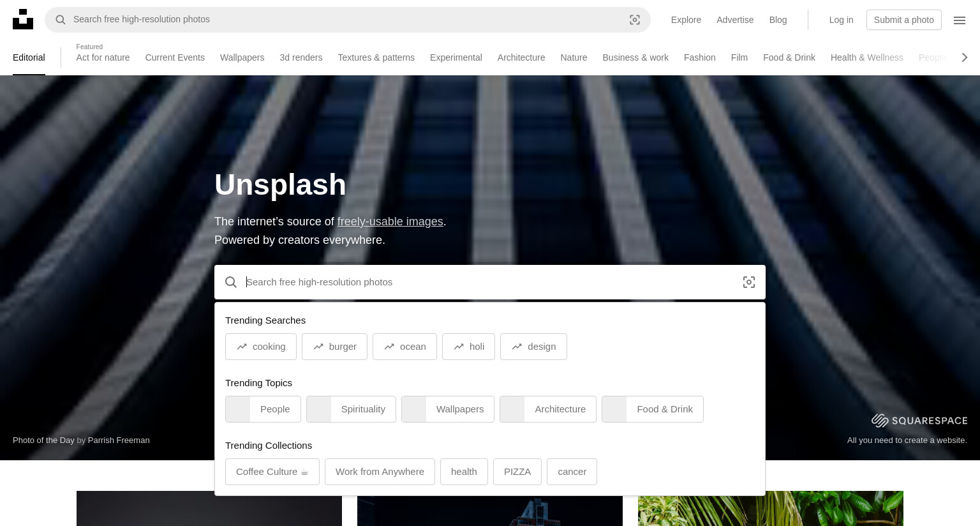Open the Business & work topic
The width and height of the screenshot is (980, 526).
pyautogui.click(x=635, y=57)
